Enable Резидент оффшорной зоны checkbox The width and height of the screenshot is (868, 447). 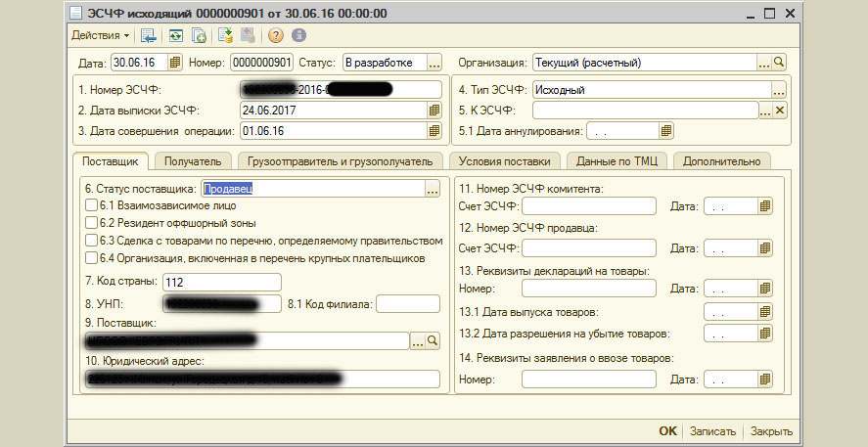(92, 223)
